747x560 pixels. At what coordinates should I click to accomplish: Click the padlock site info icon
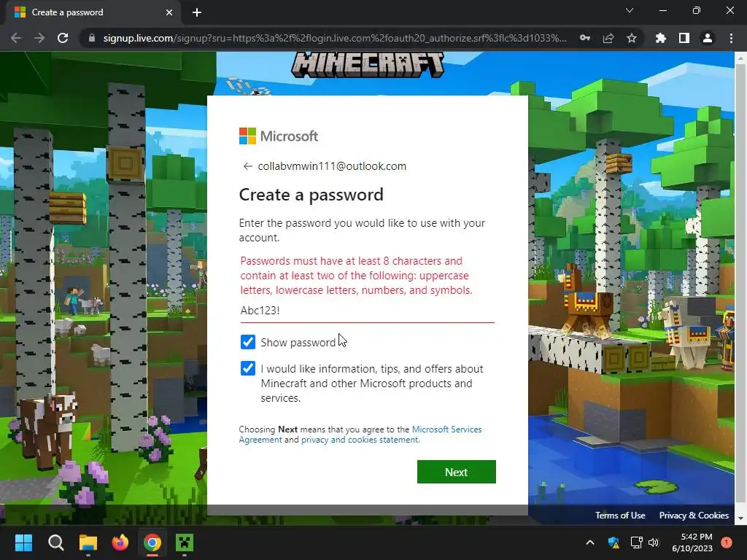point(92,38)
